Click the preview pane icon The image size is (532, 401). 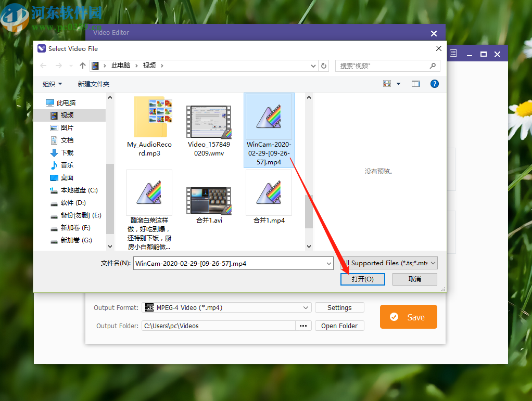click(x=415, y=84)
